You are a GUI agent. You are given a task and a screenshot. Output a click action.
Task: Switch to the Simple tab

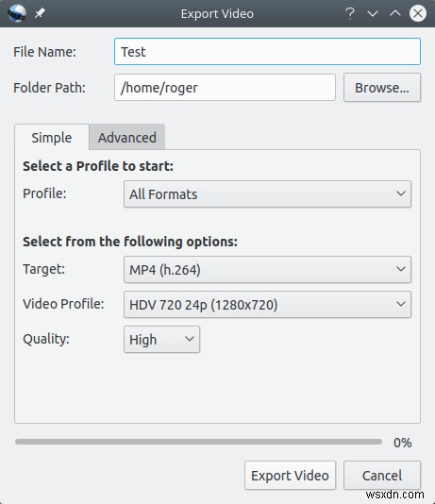tap(52, 138)
